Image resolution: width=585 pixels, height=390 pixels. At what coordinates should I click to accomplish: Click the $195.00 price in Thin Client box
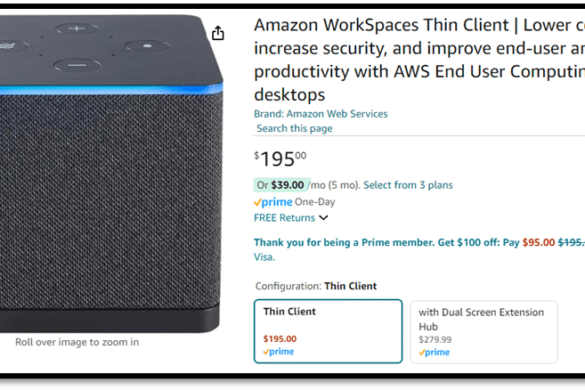[x=280, y=339]
